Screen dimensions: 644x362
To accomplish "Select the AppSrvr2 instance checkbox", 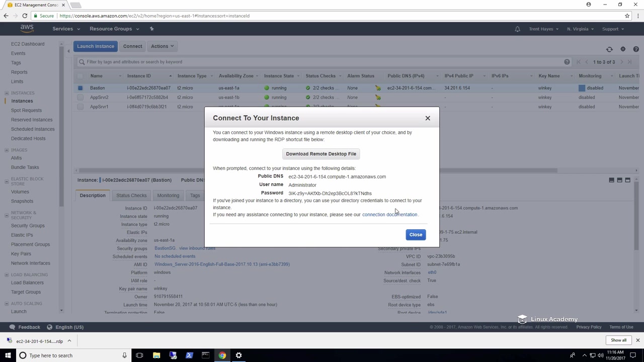I will 80,98.
